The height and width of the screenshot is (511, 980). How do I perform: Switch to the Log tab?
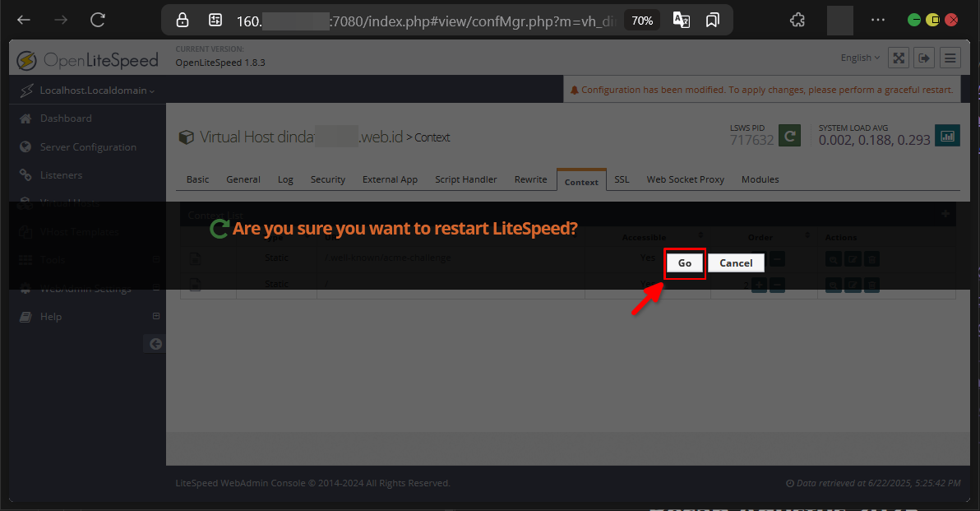[x=285, y=179]
